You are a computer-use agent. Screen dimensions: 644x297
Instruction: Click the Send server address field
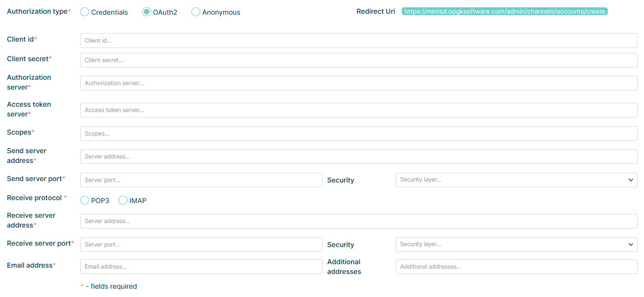pyautogui.click(x=359, y=157)
